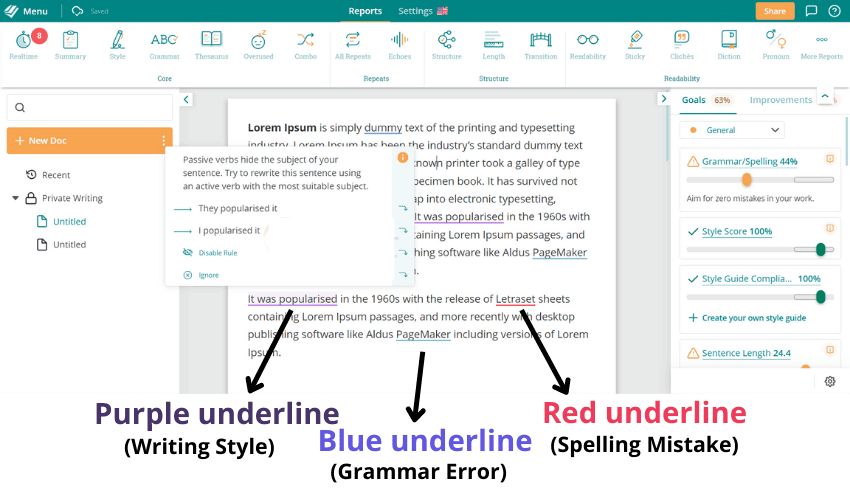Collapse the Private Writing folder
The width and height of the screenshot is (850, 500).
(x=16, y=198)
